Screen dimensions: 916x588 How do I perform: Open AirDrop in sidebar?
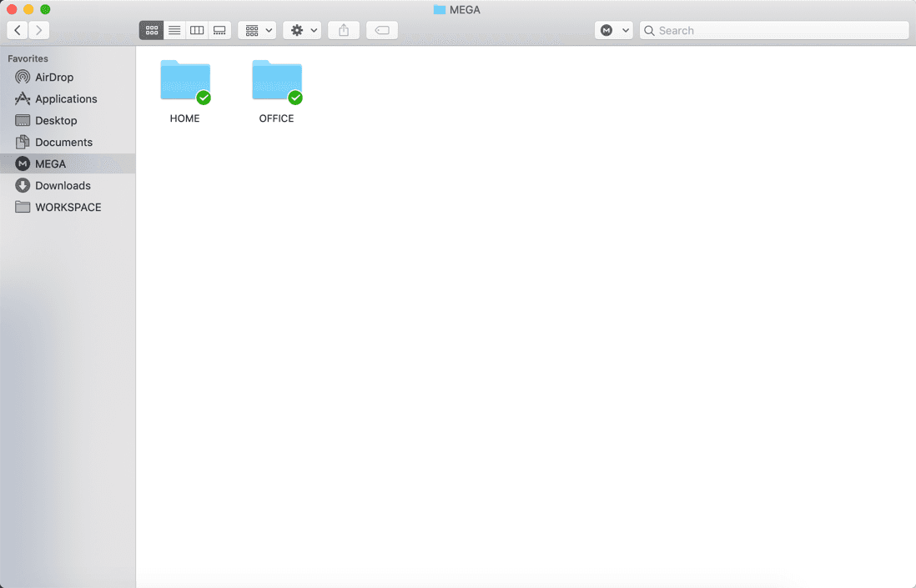(x=68, y=77)
